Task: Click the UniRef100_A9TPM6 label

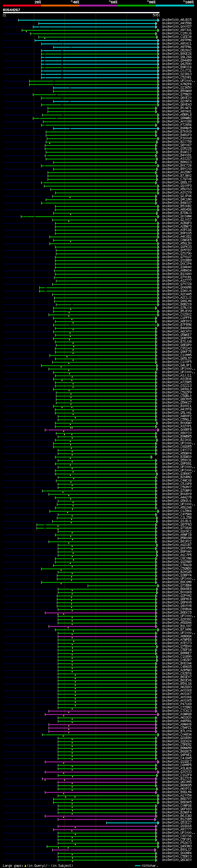Action: 177,40
